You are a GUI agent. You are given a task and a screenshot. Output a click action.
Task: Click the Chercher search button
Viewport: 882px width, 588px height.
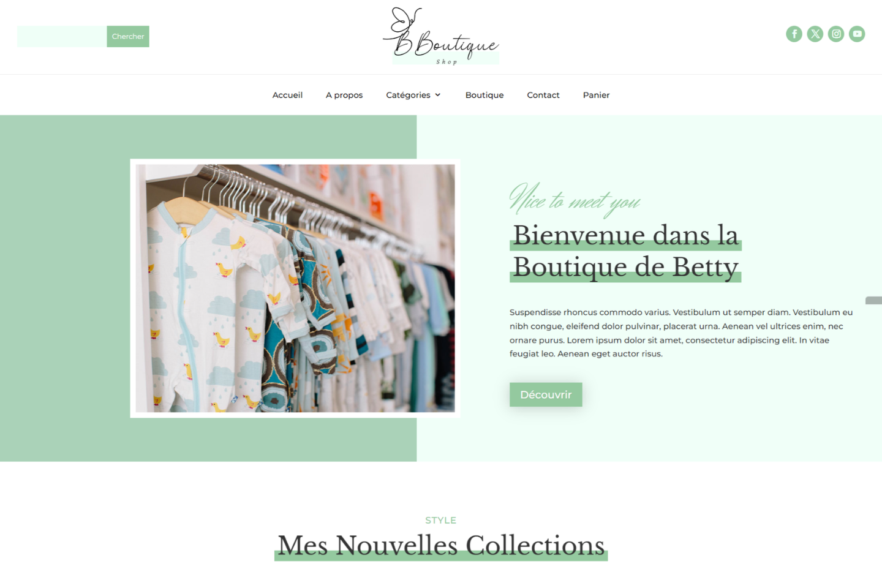coord(128,36)
